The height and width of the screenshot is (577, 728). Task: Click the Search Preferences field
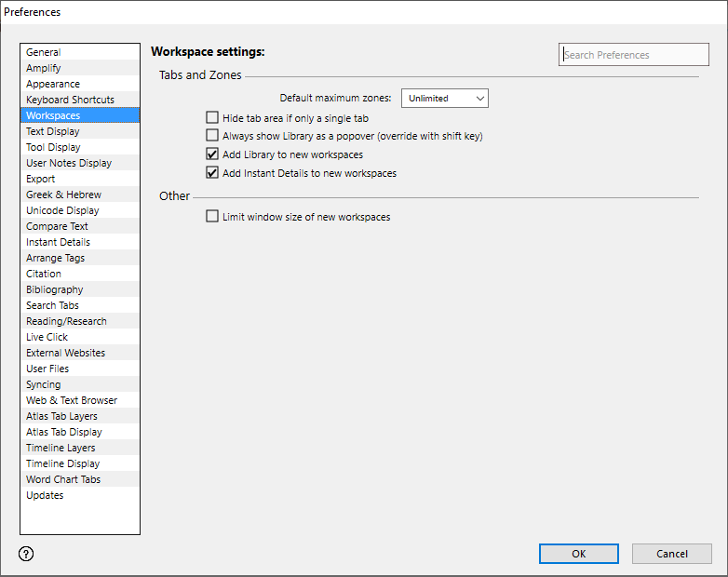point(633,55)
